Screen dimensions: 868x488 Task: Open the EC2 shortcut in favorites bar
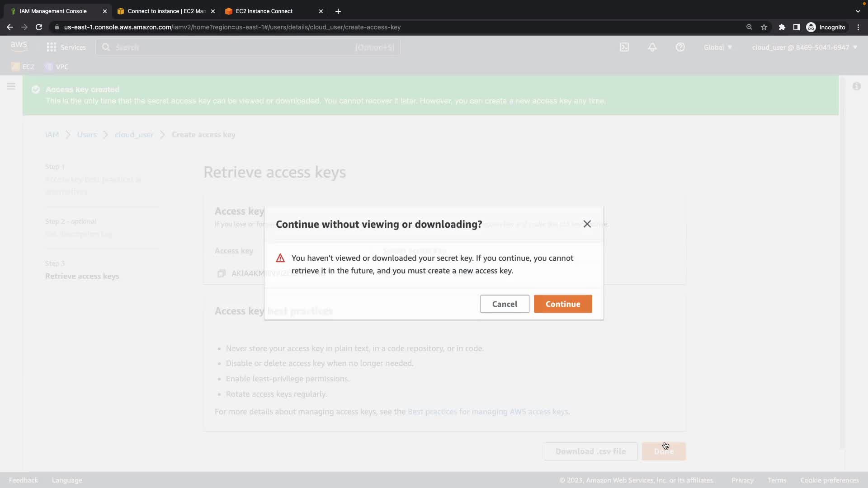point(23,67)
